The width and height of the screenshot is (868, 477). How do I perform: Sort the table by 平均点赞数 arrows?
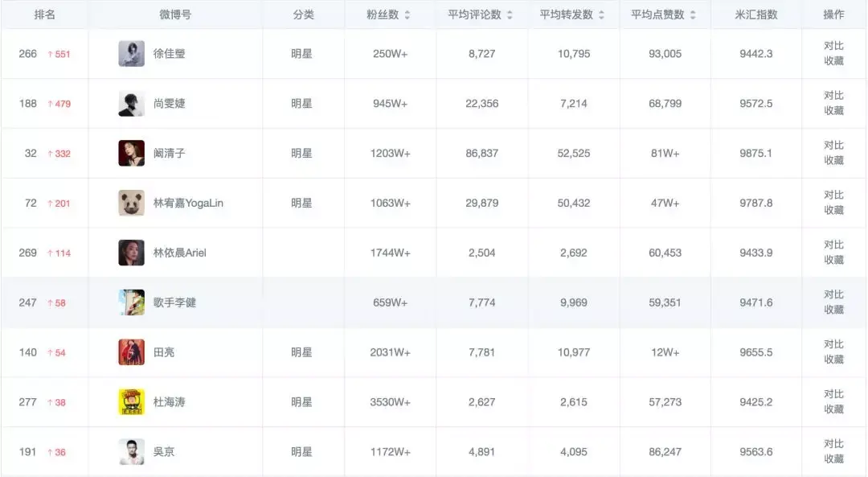click(x=693, y=15)
